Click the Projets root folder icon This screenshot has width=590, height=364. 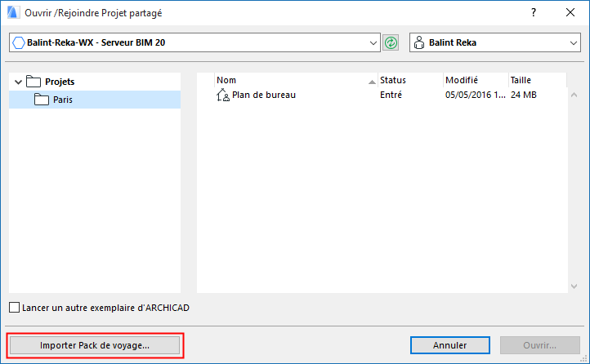coord(33,82)
